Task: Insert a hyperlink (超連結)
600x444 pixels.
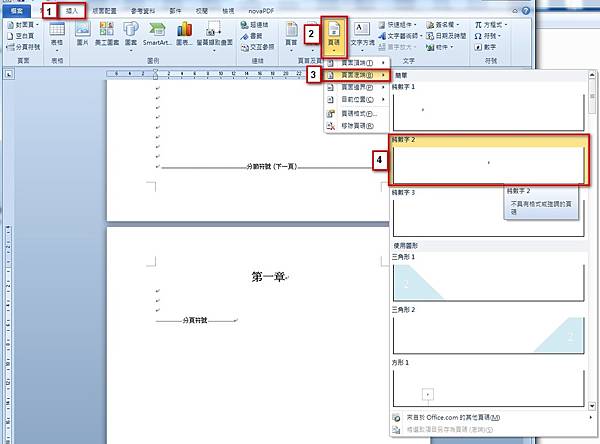Action: coord(254,25)
